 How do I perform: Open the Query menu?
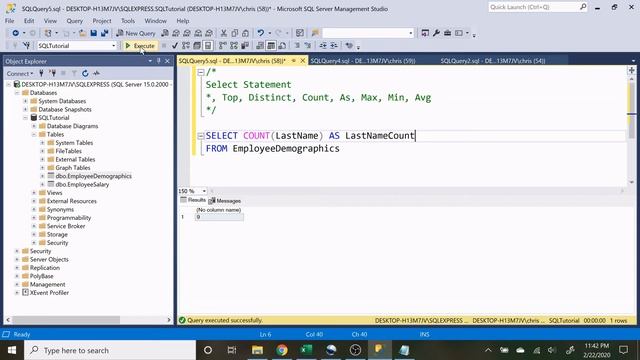click(x=74, y=20)
